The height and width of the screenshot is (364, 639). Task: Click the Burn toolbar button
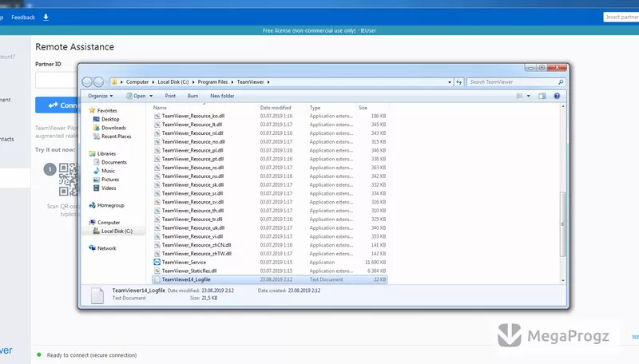point(192,96)
